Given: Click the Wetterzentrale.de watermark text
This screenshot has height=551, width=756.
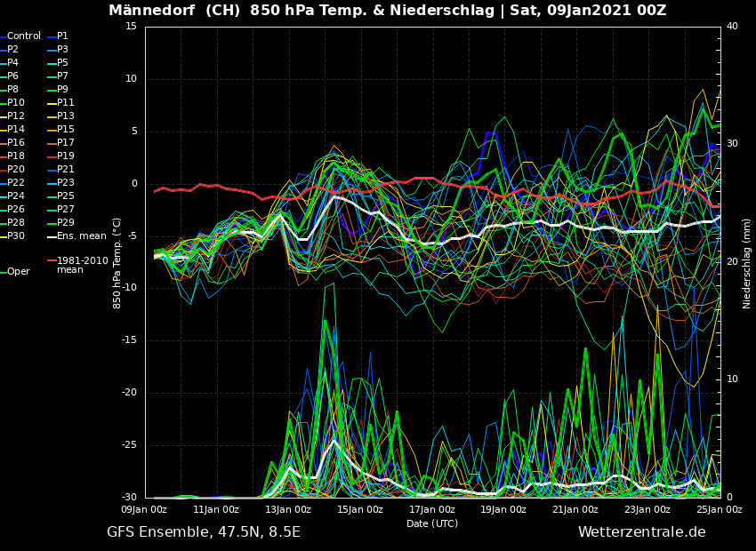Looking at the screenshot, I should coord(641,532).
